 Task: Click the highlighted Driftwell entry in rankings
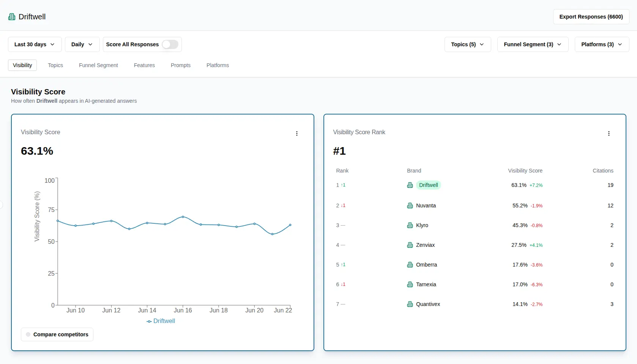(x=428, y=185)
